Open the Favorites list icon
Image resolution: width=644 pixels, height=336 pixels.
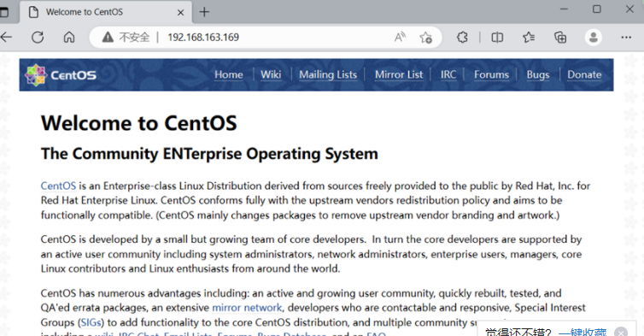pos(529,38)
